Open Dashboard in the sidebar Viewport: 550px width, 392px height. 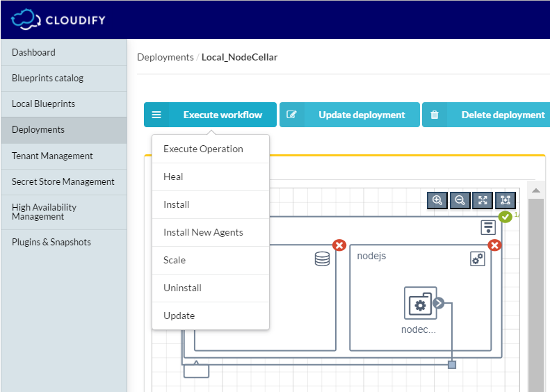point(64,53)
